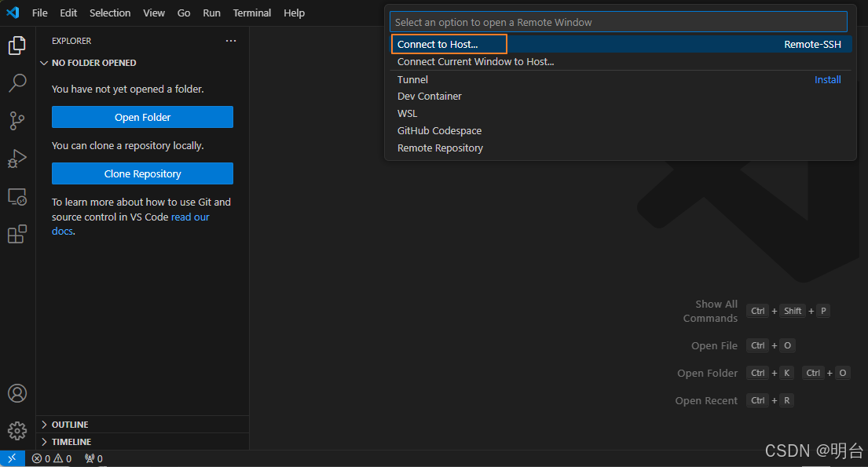Screen dimensions: 868x467
Task: Open the Explorer view in activity bar
Action: [x=17, y=45]
